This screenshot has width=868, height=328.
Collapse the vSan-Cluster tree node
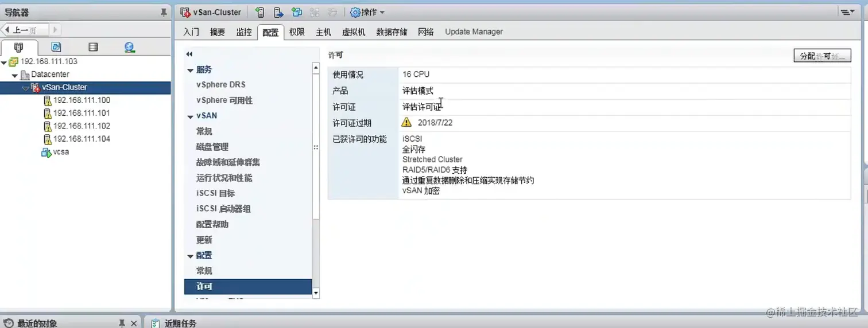click(x=25, y=88)
